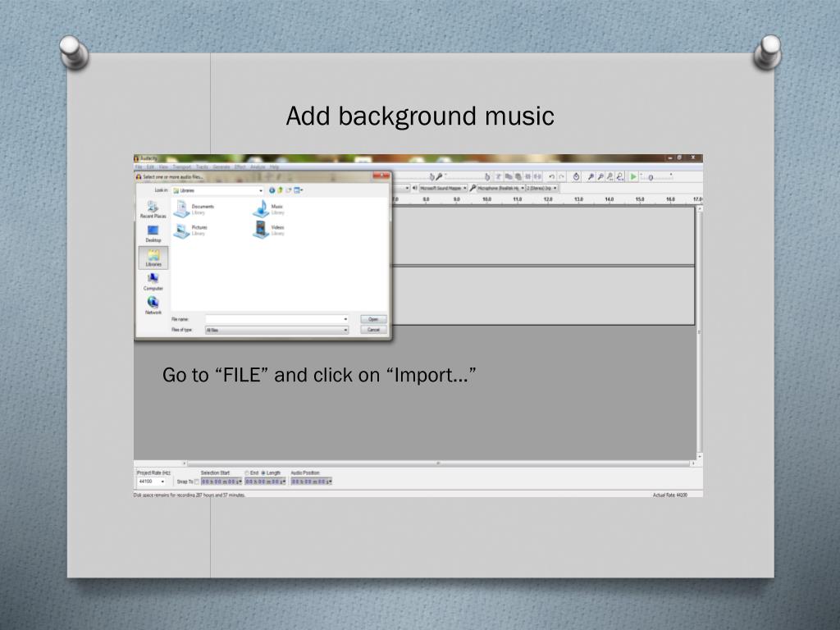
Task: Close the Select audio files dialog
Action: 381,176
